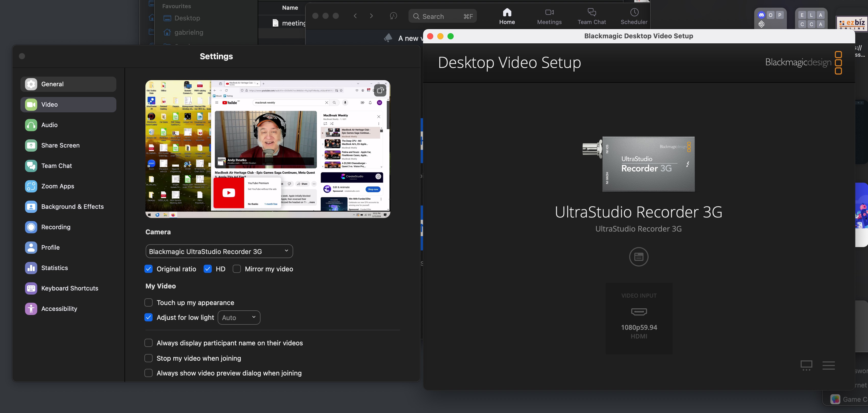Open the Accessibility settings
The height and width of the screenshot is (413, 868).
coord(68,309)
